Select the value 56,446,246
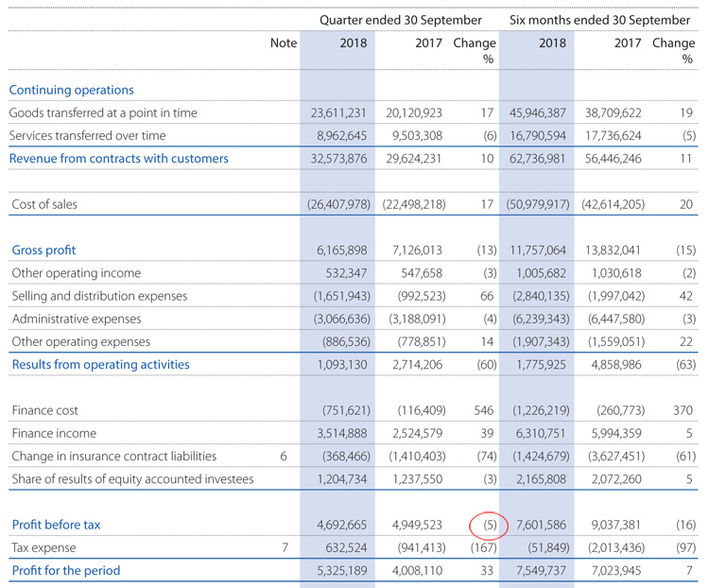The width and height of the screenshot is (709, 588). pyautogui.click(x=614, y=158)
